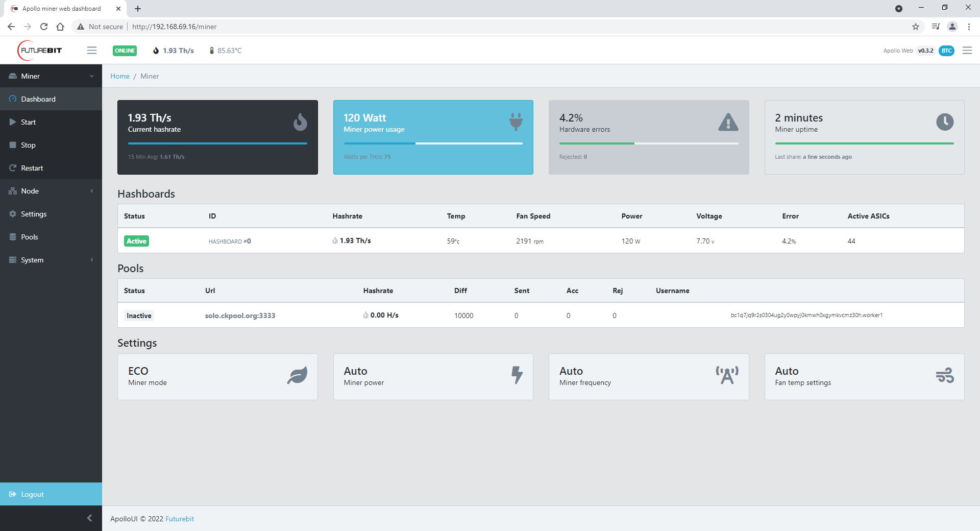Click the clock icon on Miner uptime card
The height and width of the screenshot is (531, 980).
[944, 122]
